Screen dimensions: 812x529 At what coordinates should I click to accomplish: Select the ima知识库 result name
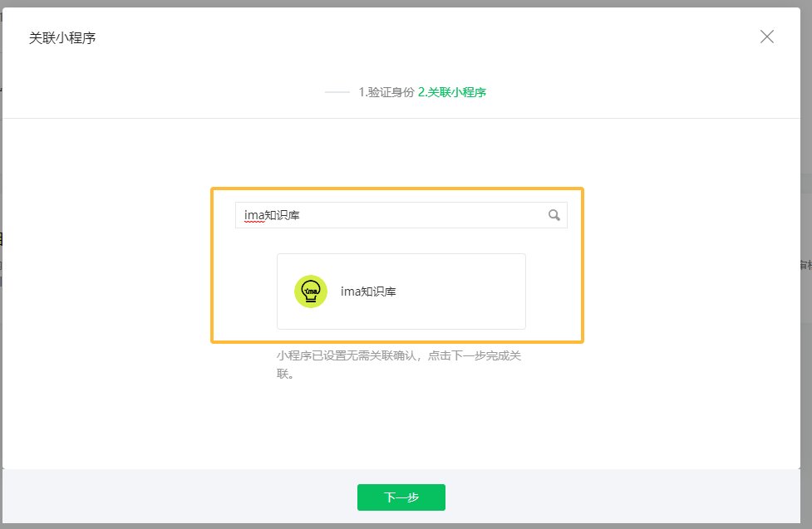point(368,291)
